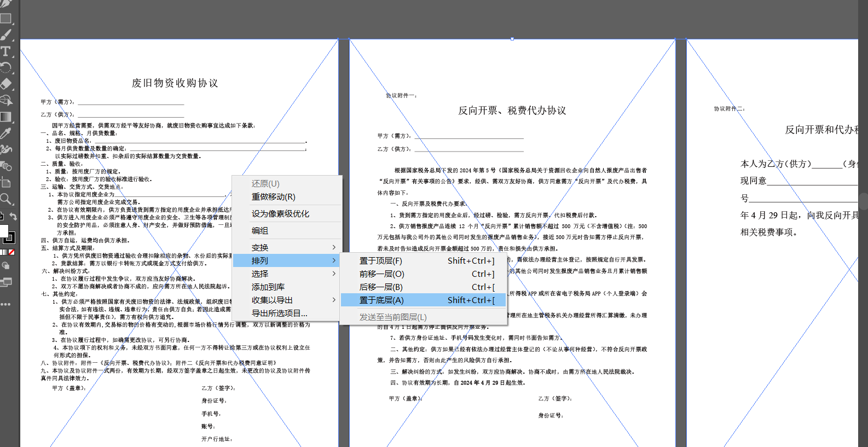Choose 导出所选项目... menu entry
Viewport: 868px width, 447px height.
coord(287,314)
